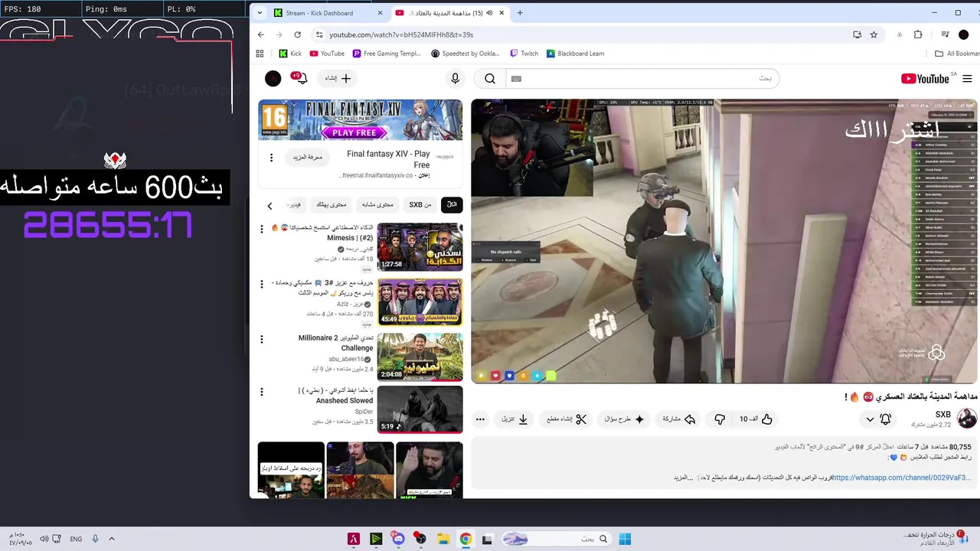Focus the YouTube search field
Image resolution: width=980 pixels, height=551 pixels.
[642, 78]
